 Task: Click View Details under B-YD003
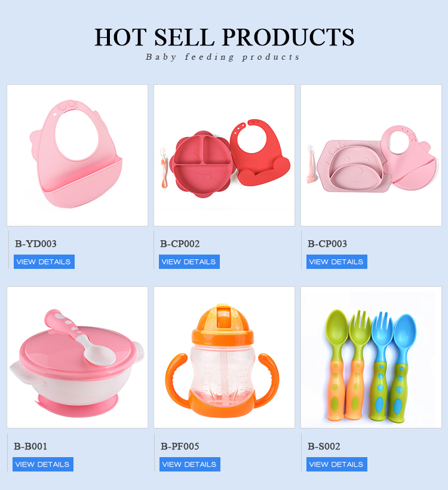(x=44, y=262)
